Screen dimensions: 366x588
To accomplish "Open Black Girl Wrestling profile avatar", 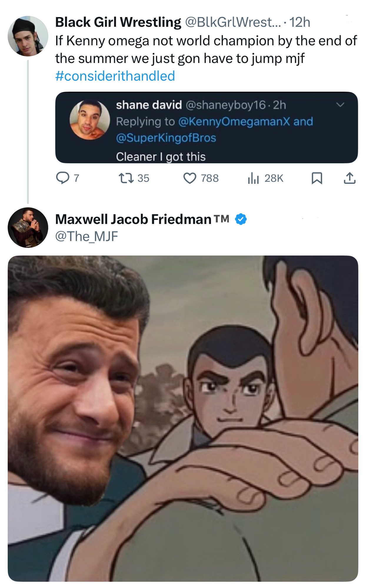I will (x=28, y=36).
